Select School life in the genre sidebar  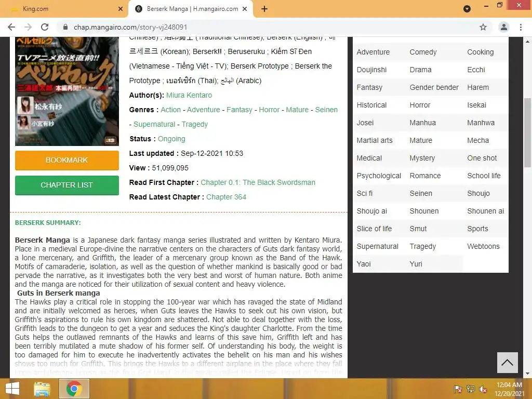484,176
